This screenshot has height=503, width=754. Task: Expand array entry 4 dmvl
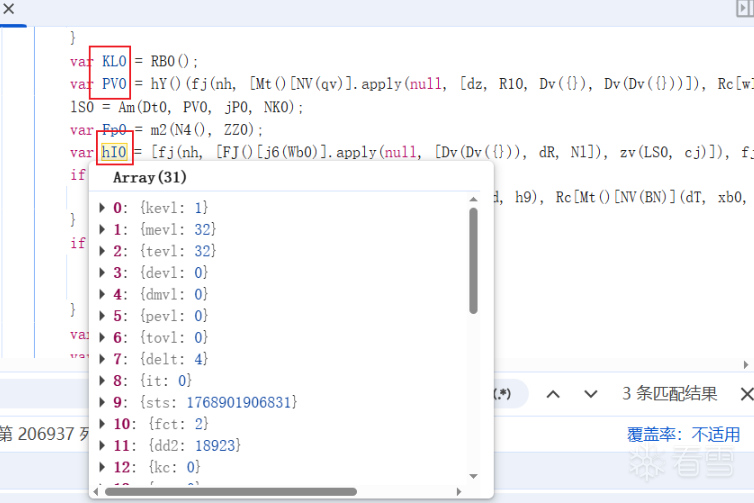click(x=102, y=294)
